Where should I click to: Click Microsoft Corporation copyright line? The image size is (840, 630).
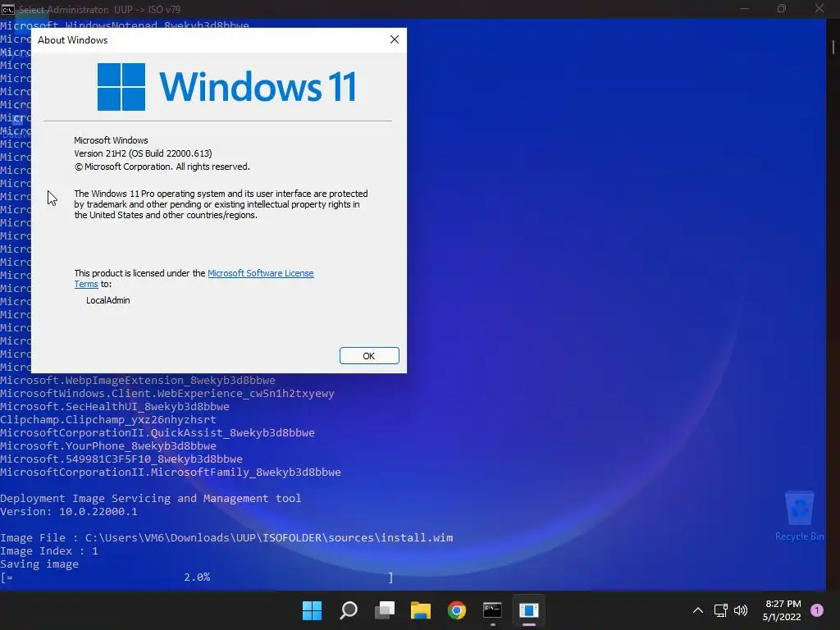[162, 167]
